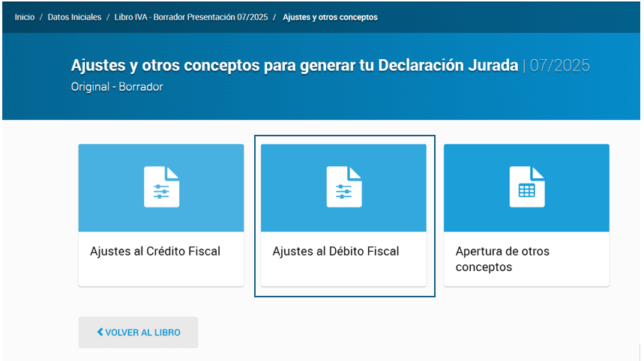Click the sliders document icon for Débito Fiscal
This screenshot has height=361, width=644.
coord(343,187)
